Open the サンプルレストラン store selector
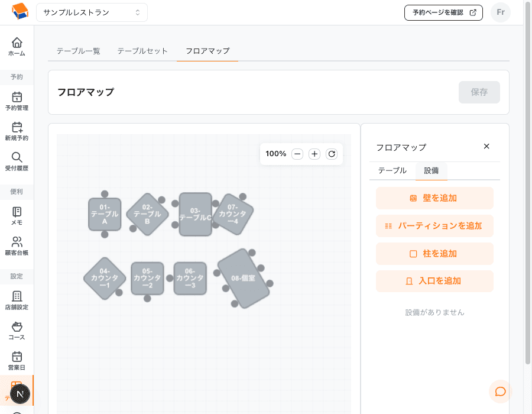Viewport: 532px width, 414px height. point(92,12)
